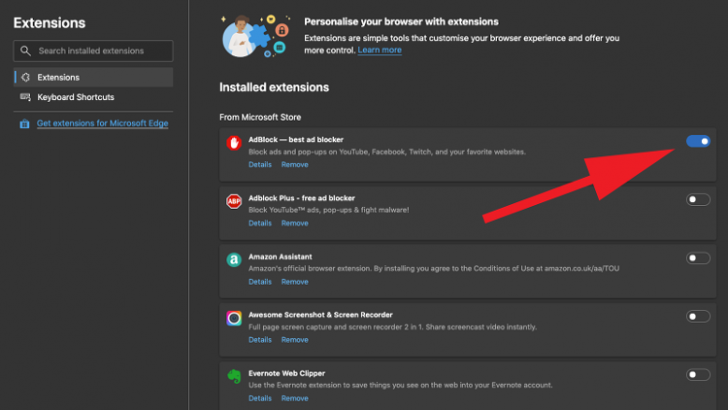Open the Learn more link

click(x=379, y=50)
